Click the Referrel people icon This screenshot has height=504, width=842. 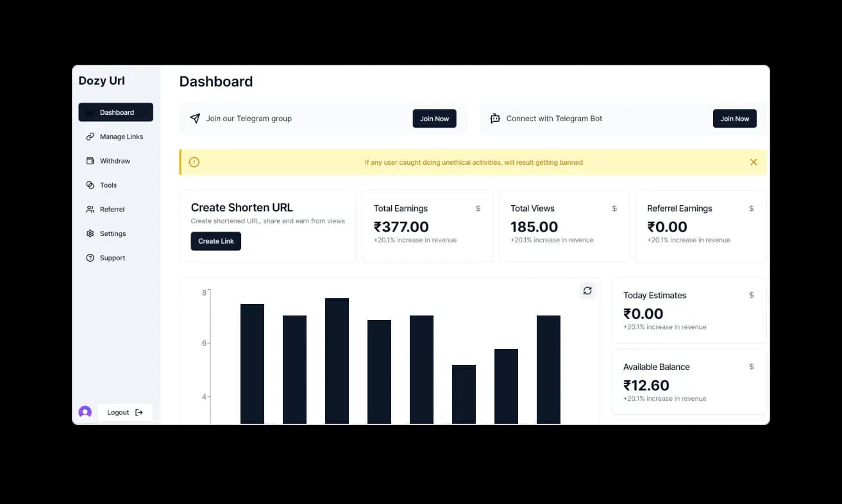[x=90, y=210]
